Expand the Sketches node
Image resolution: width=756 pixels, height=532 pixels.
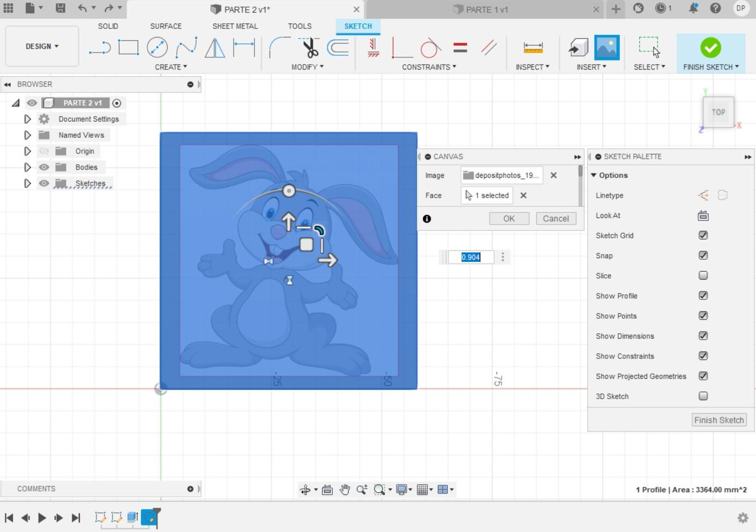[27, 183]
